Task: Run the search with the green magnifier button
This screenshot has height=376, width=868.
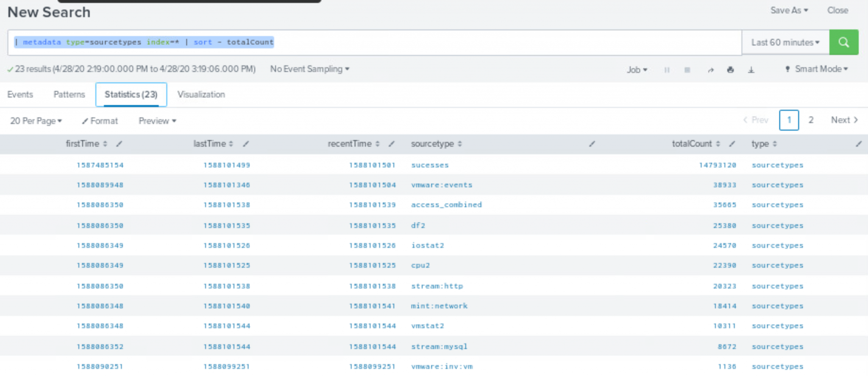Action: coord(844,42)
